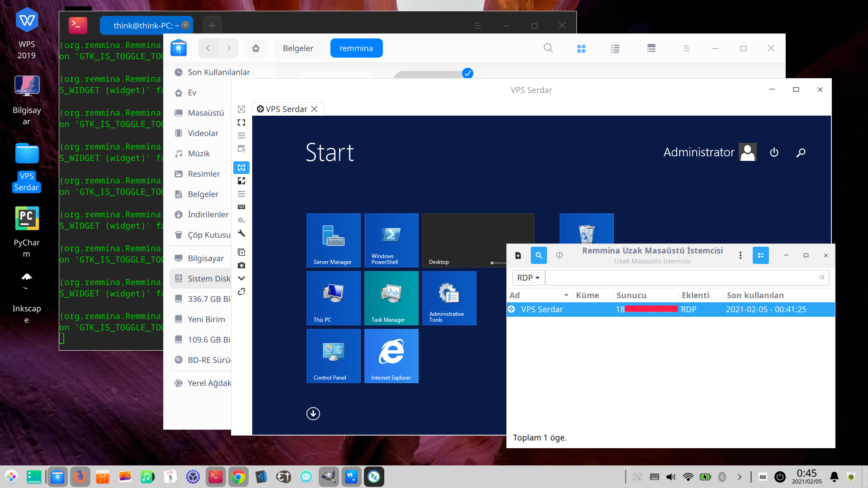This screenshot has height=488, width=868.
Task: Switch file manager to list view
Action: [615, 48]
